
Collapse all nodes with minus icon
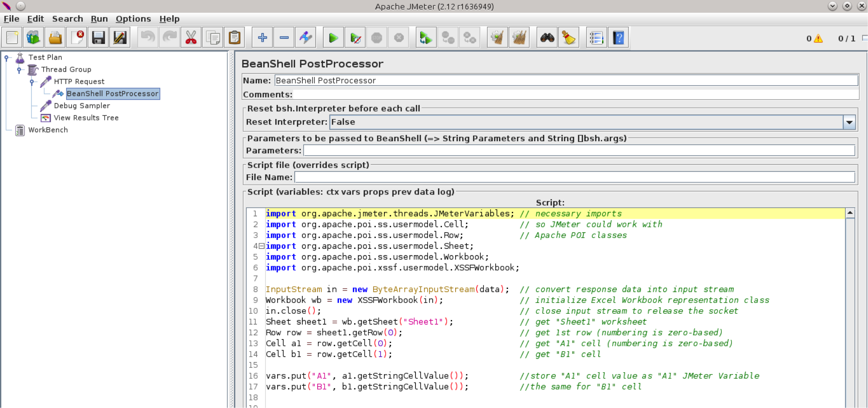pyautogui.click(x=284, y=38)
